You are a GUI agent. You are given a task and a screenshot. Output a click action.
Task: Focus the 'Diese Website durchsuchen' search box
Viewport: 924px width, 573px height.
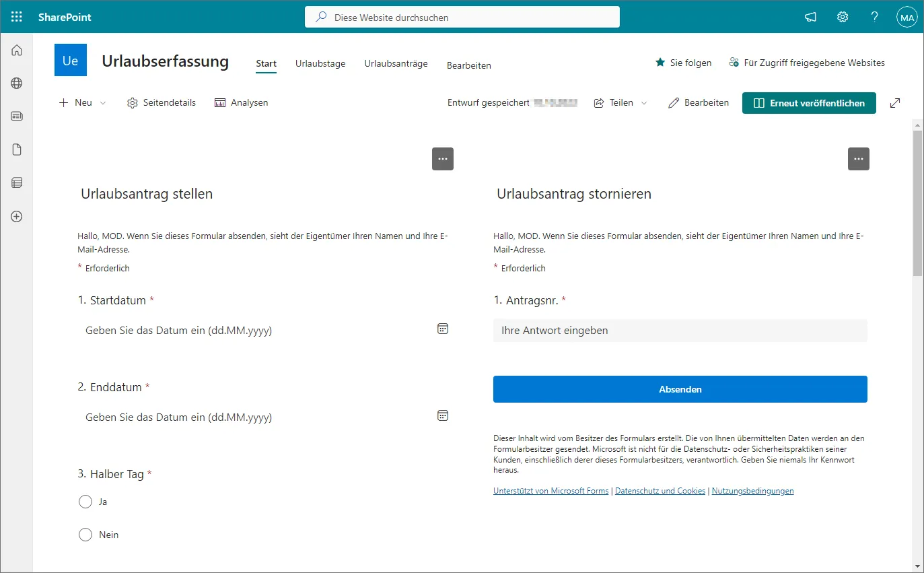(462, 18)
